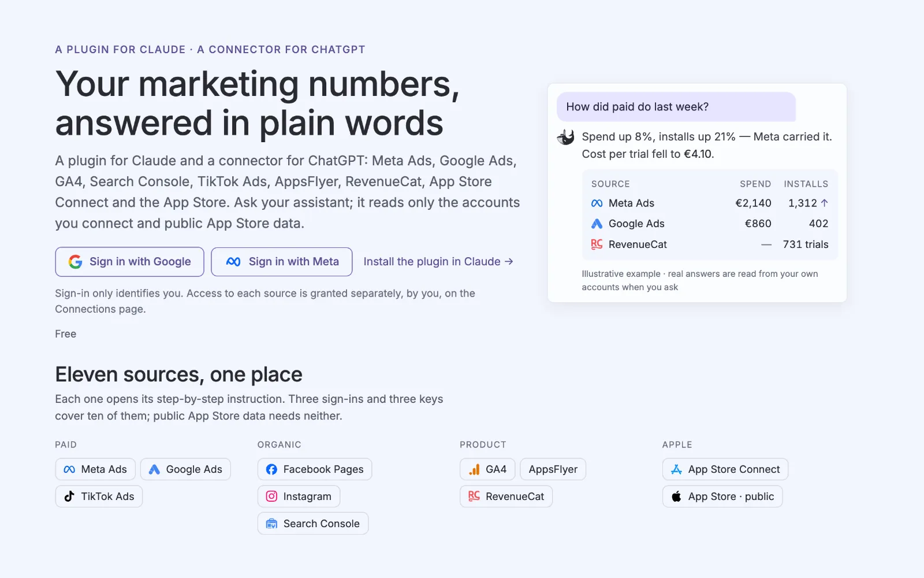Image resolution: width=924 pixels, height=578 pixels.
Task: Open the TikTok Ads source chip
Action: coord(99,497)
